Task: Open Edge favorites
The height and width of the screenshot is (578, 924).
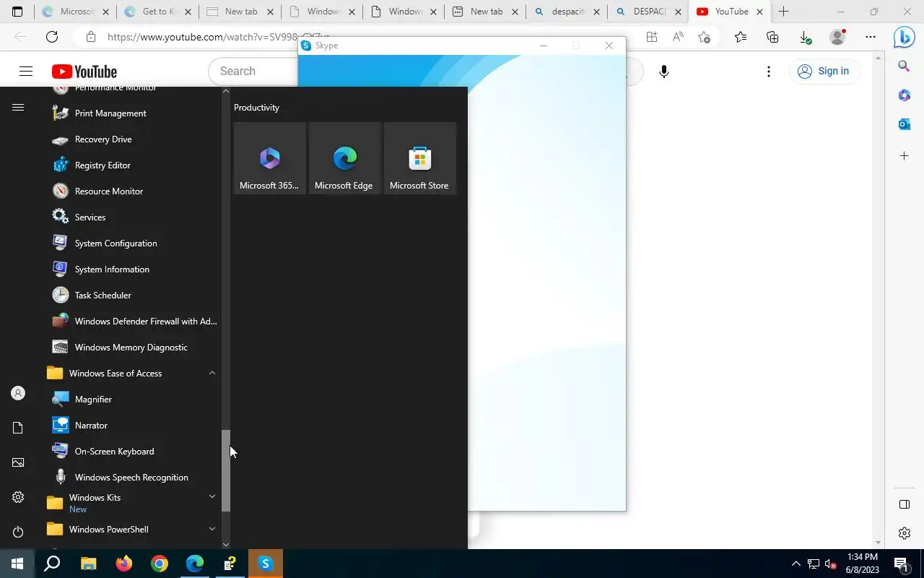Action: [x=740, y=37]
